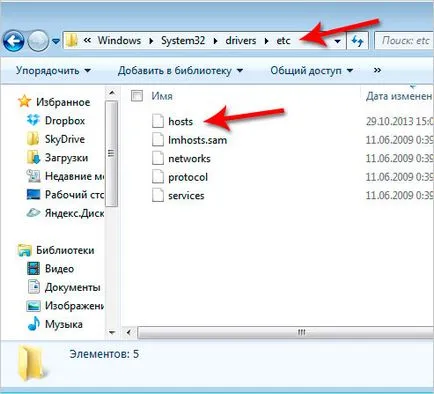Open Dropbox in the navigation pane

(65, 121)
